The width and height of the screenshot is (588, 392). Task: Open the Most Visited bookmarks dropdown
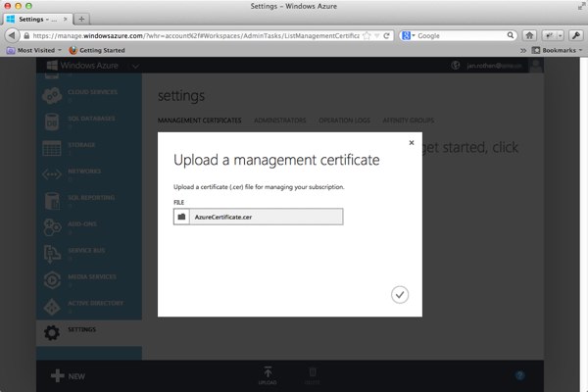pyautogui.click(x=34, y=49)
